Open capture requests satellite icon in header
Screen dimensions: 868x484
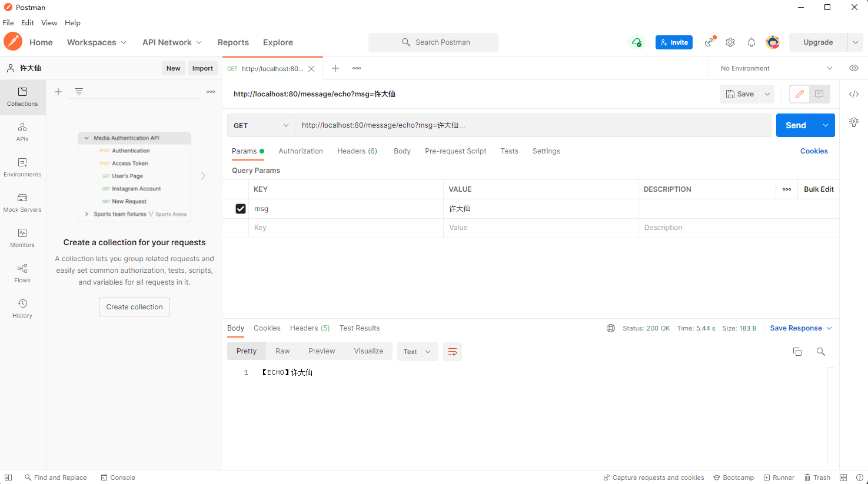coord(710,42)
